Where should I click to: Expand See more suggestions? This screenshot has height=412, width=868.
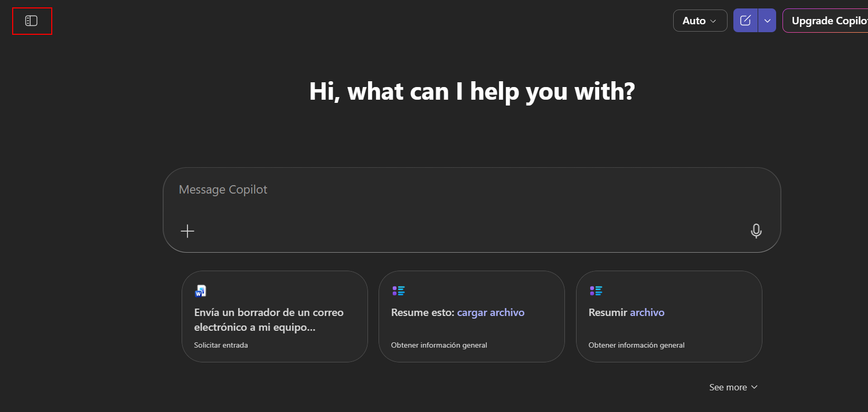tap(733, 387)
